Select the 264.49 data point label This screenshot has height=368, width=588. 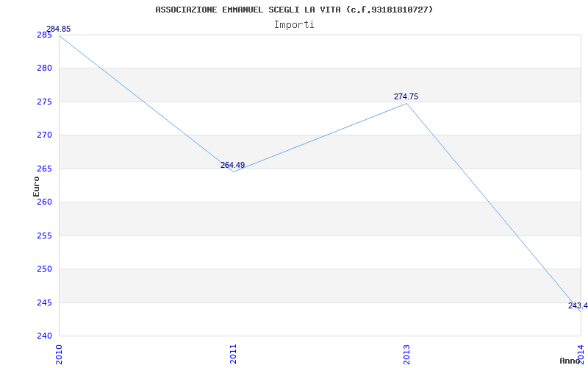[232, 165]
